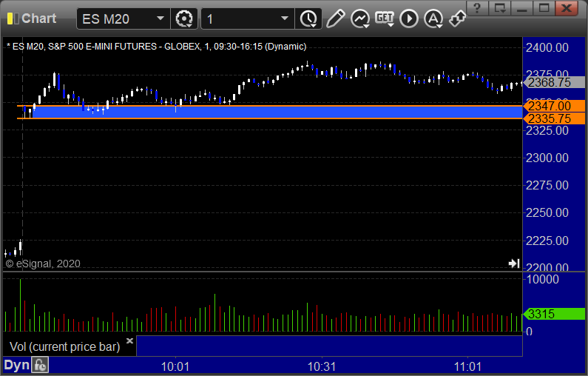This screenshot has width=588, height=376.
Task: Click the 2250.00 price axis label
Action: click(547, 212)
